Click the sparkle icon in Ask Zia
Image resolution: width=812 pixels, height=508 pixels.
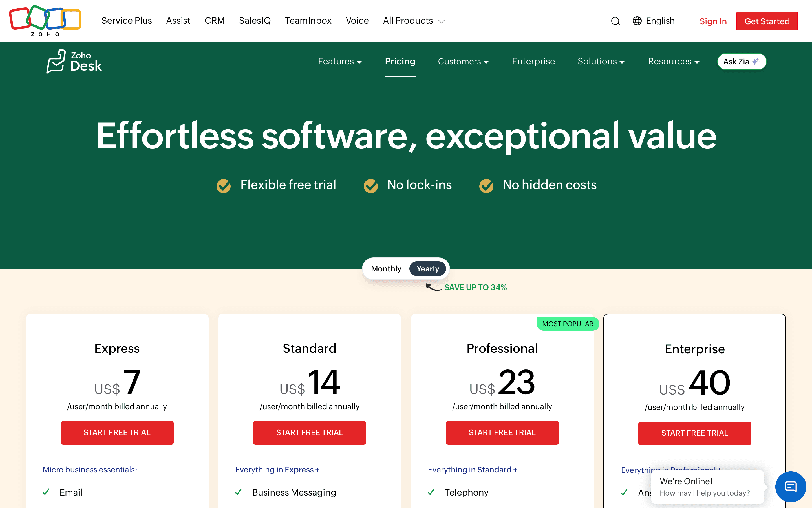tap(755, 62)
